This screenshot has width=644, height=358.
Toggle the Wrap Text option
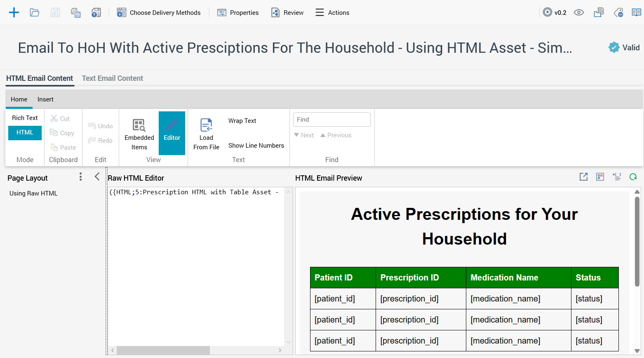pyautogui.click(x=242, y=121)
